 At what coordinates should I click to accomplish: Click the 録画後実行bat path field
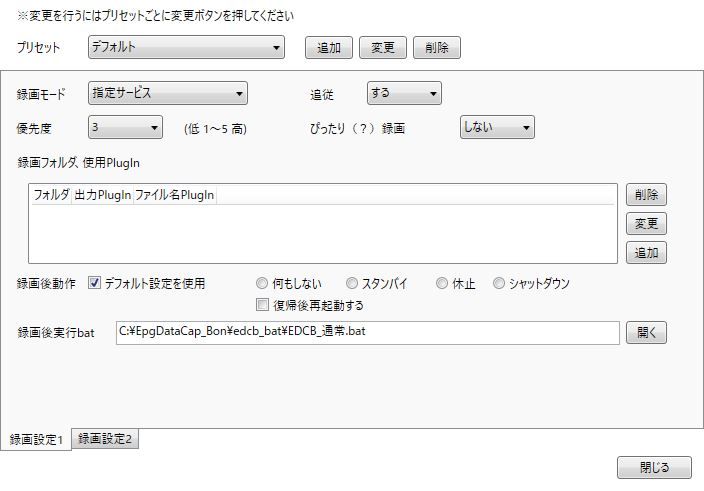pos(368,333)
